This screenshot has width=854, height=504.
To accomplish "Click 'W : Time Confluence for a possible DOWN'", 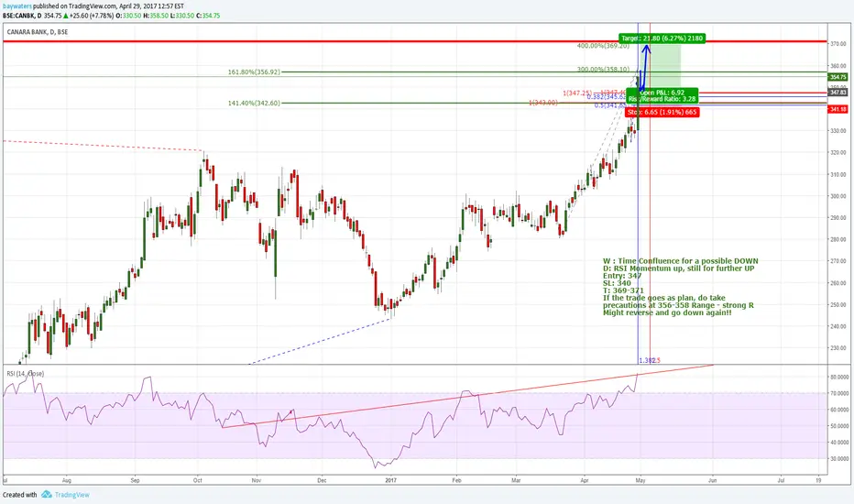I will [680, 261].
